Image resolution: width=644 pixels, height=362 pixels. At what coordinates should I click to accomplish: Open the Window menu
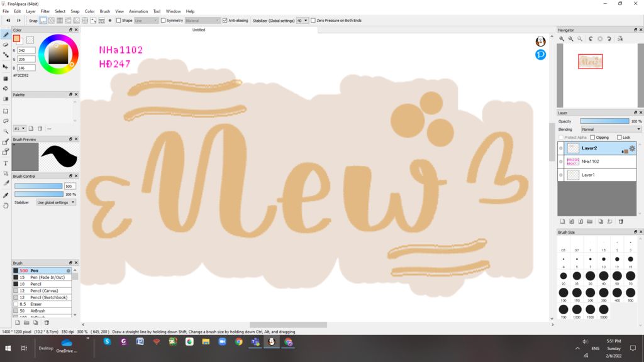[173, 11]
